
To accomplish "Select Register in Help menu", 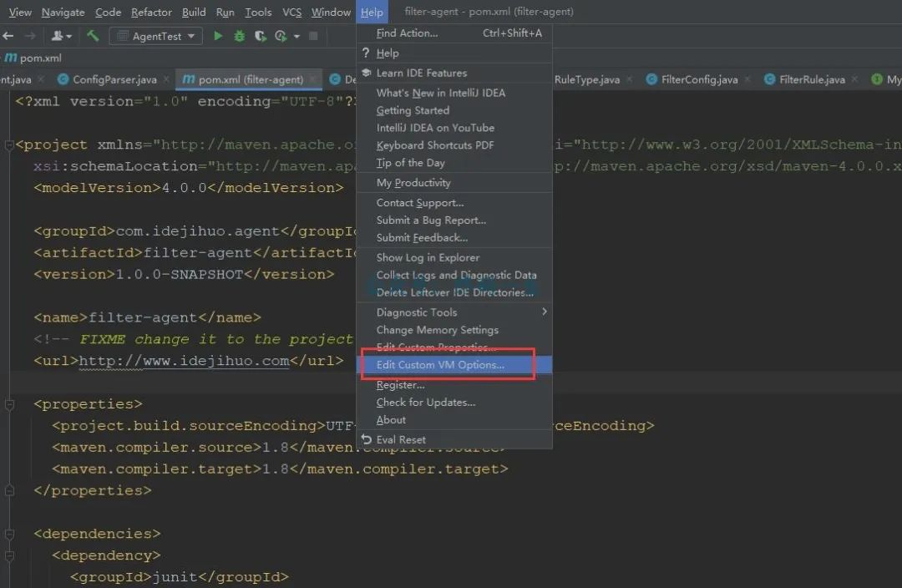I will click(454, 385).
